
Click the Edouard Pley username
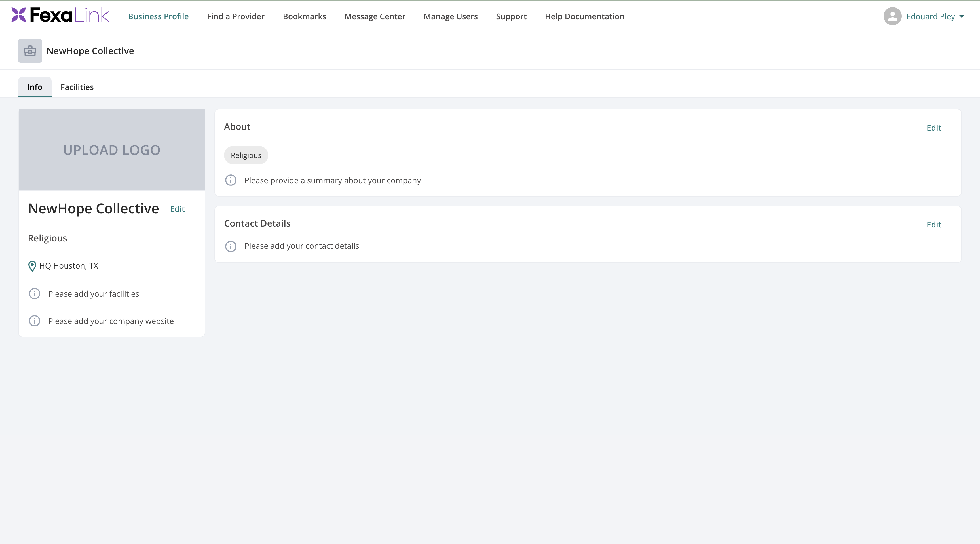coord(931,16)
